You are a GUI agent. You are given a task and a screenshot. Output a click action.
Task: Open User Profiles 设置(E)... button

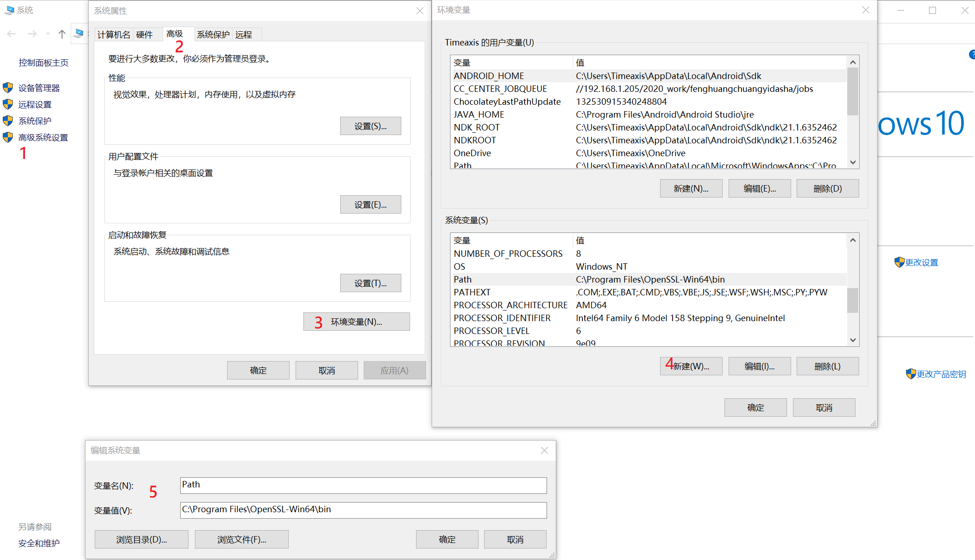pos(371,204)
